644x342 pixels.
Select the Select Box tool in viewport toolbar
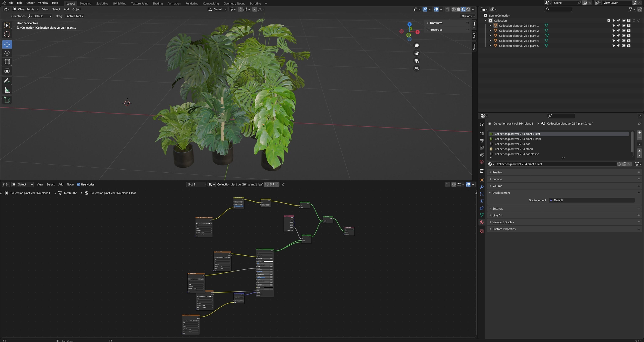click(7, 25)
